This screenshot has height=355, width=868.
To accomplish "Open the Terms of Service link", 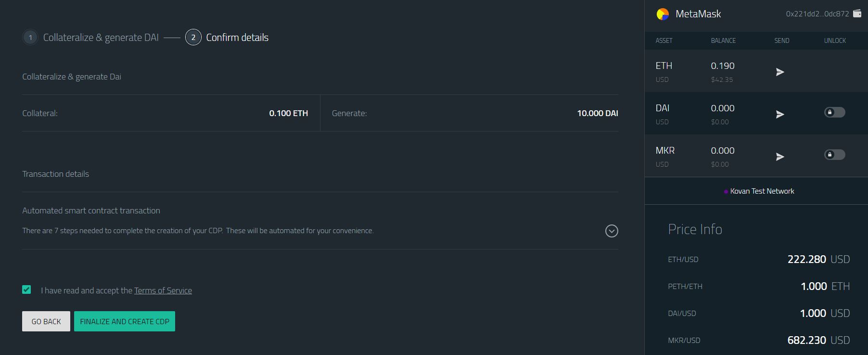I will click(x=163, y=290).
